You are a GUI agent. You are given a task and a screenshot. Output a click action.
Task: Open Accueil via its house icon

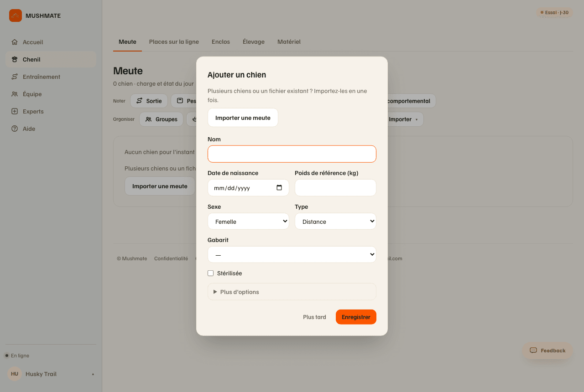(15, 42)
